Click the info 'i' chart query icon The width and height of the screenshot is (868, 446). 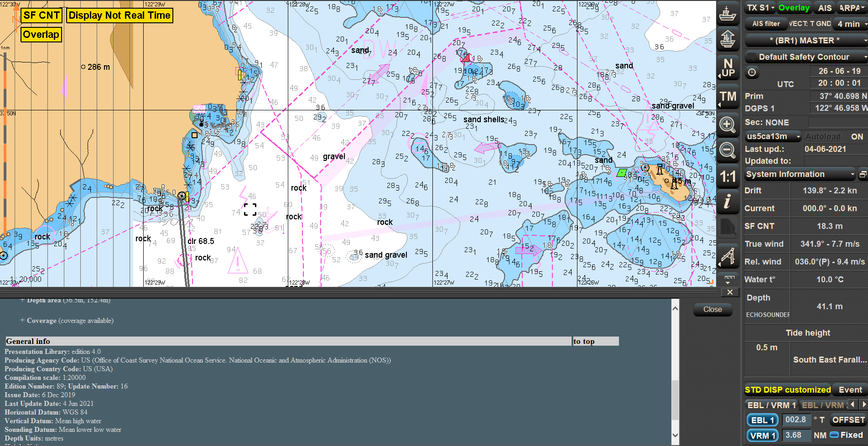(x=728, y=201)
